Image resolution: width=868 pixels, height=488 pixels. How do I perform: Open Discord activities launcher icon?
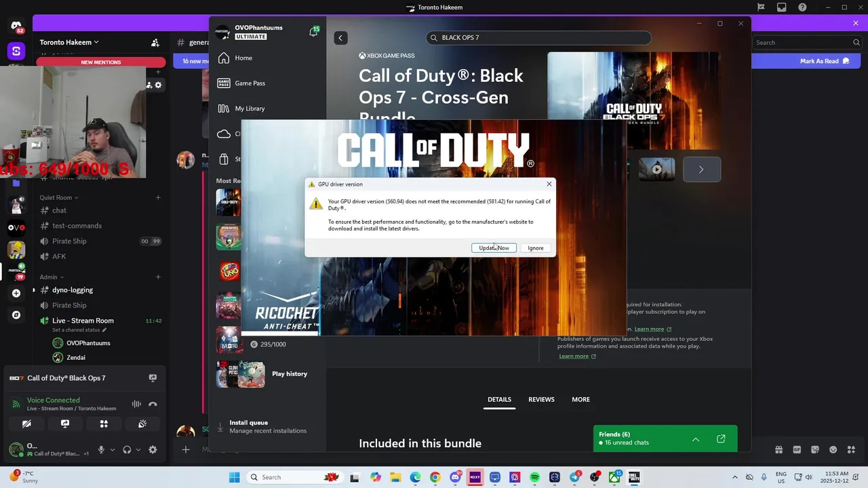(104, 424)
